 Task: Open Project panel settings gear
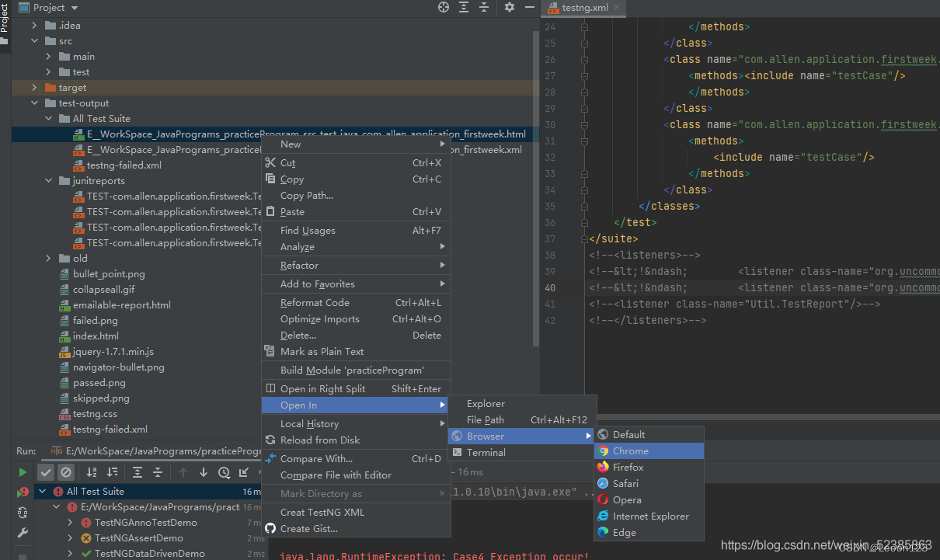coord(510,7)
